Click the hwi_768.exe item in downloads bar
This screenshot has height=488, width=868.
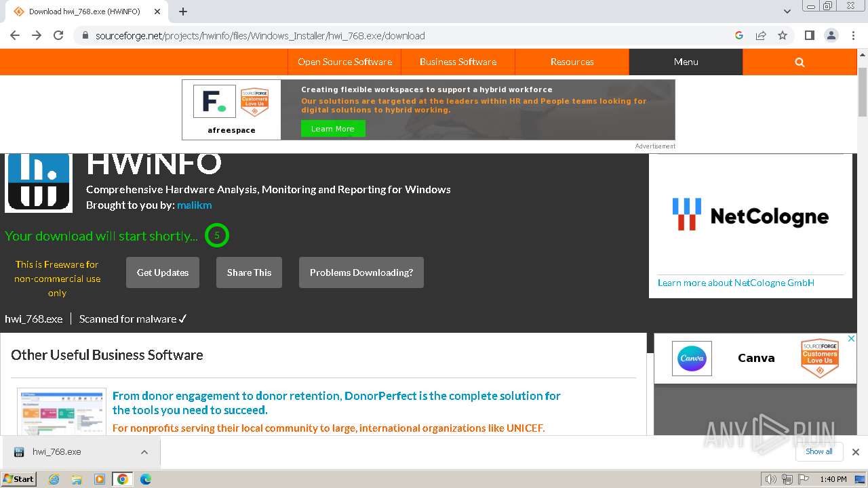click(57, 451)
